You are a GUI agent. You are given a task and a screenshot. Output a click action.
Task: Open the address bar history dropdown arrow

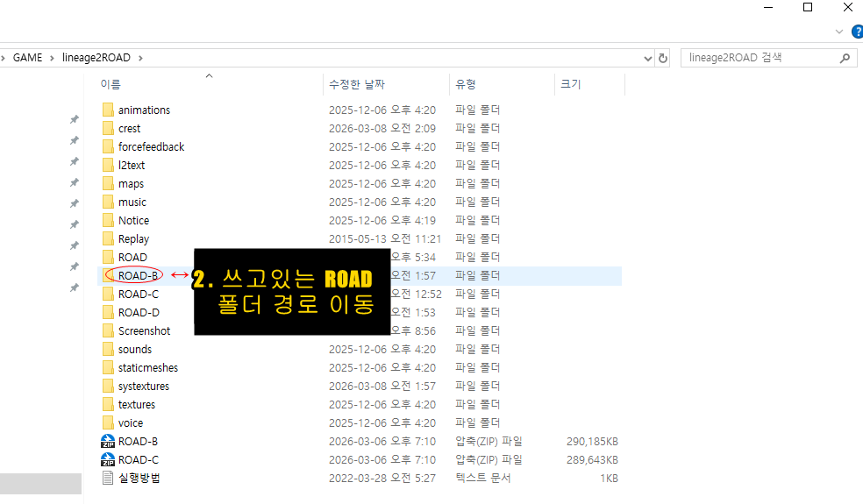[x=647, y=58]
